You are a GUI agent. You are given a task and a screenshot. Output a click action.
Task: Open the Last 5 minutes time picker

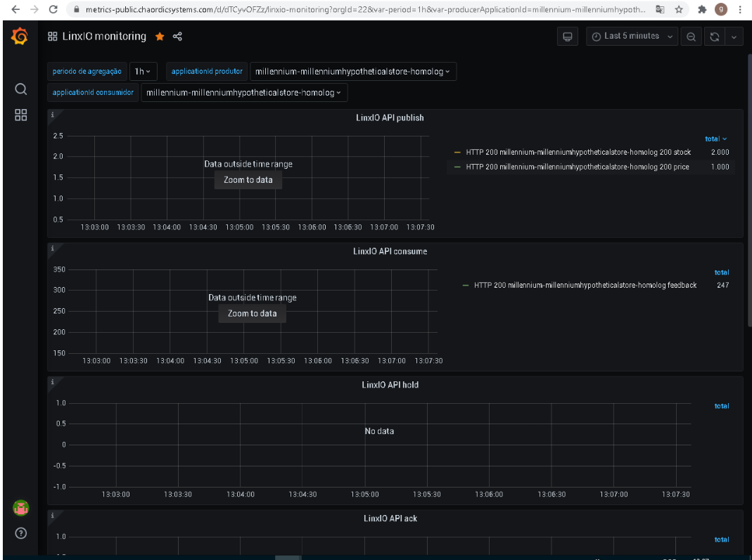[632, 37]
